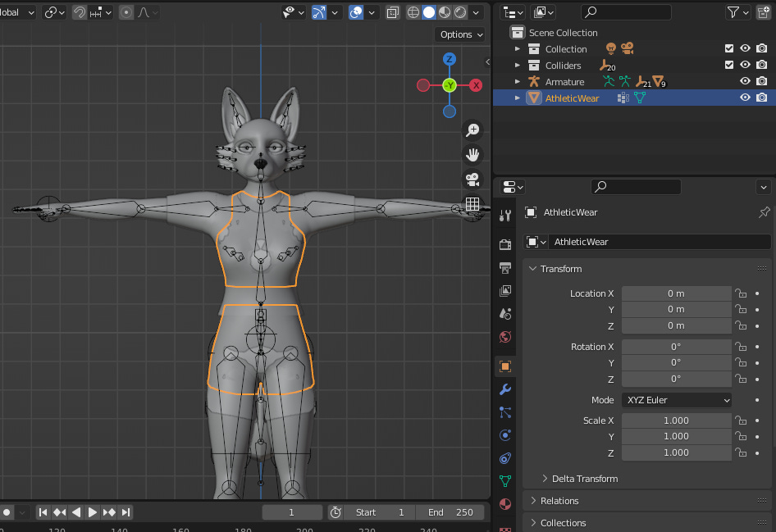Toggle the show gizmo button
The height and width of the screenshot is (532, 776).
pos(319,12)
